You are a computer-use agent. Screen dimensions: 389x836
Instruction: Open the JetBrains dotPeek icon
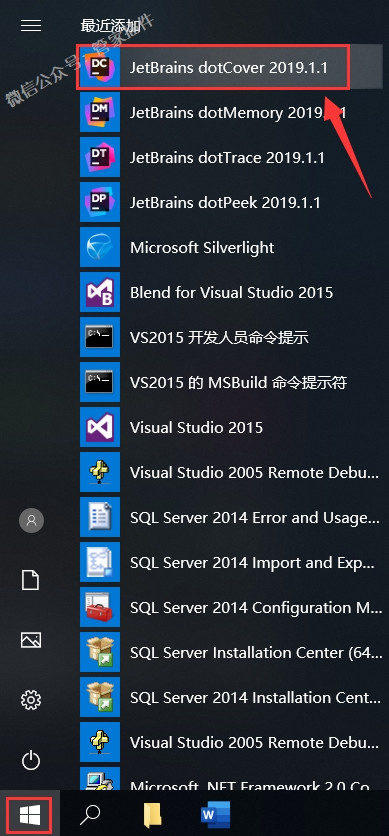click(x=100, y=202)
